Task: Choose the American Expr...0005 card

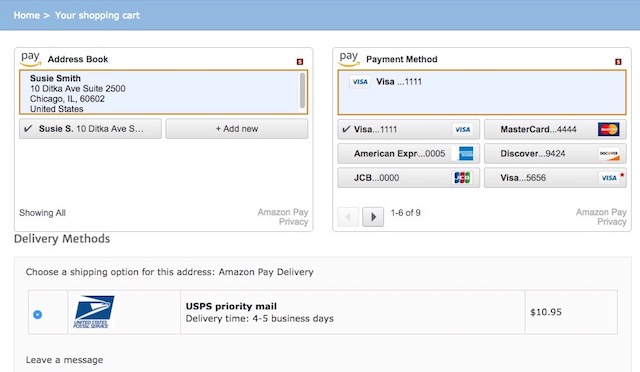Action: tap(409, 154)
